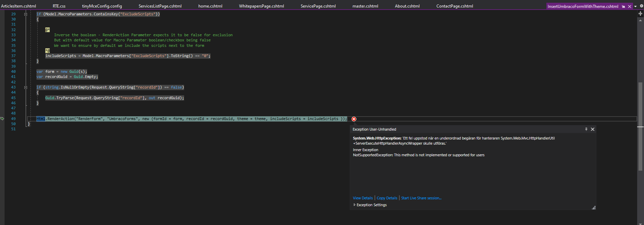This screenshot has width=644, height=225.
Task: Click the vertical scrollbar thumb
Action: point(640,126)
